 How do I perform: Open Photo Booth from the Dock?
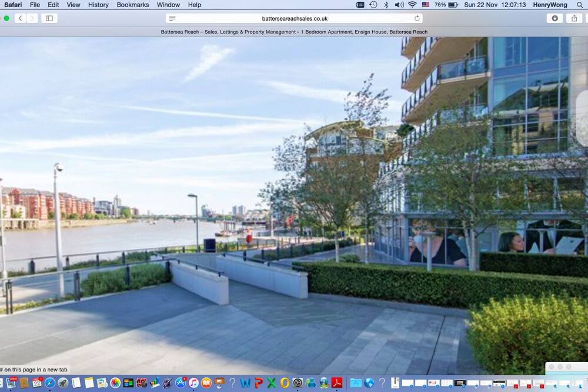[x=141, y=383]
